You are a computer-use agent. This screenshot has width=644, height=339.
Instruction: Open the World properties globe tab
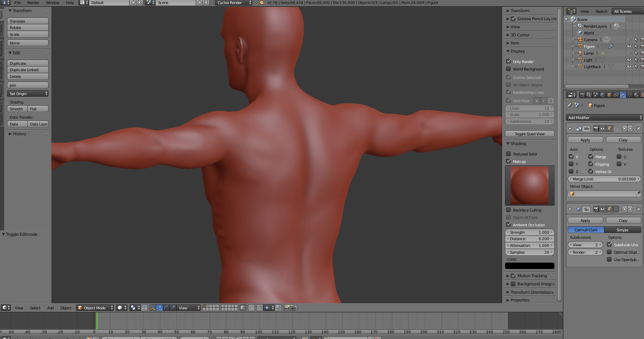pos(602,95)
